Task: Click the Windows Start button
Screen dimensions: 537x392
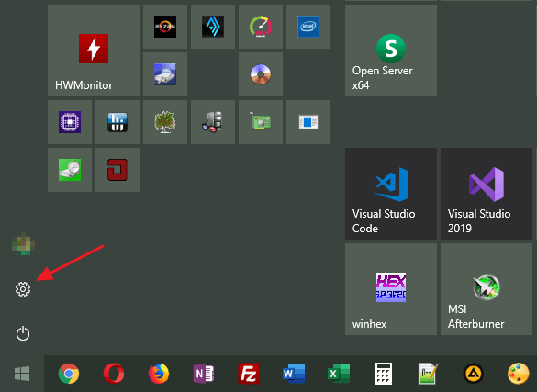Action: 22,374
